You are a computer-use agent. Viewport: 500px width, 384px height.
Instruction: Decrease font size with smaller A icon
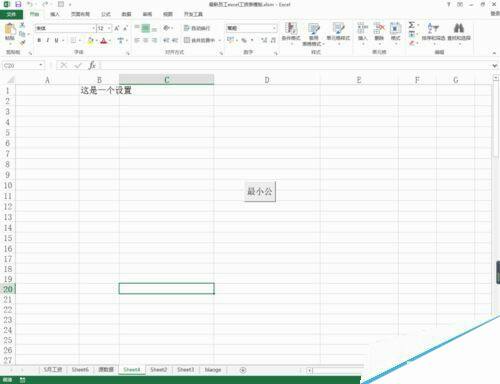tap(125, 28)
